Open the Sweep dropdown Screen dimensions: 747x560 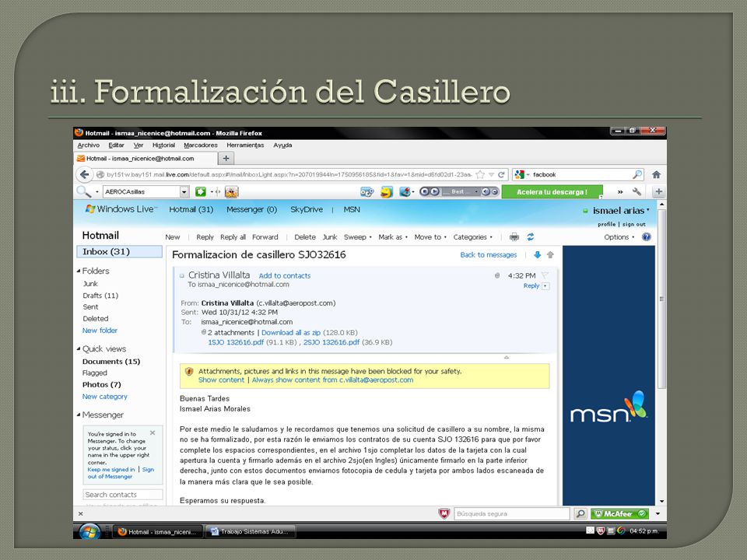coord(357,237)
